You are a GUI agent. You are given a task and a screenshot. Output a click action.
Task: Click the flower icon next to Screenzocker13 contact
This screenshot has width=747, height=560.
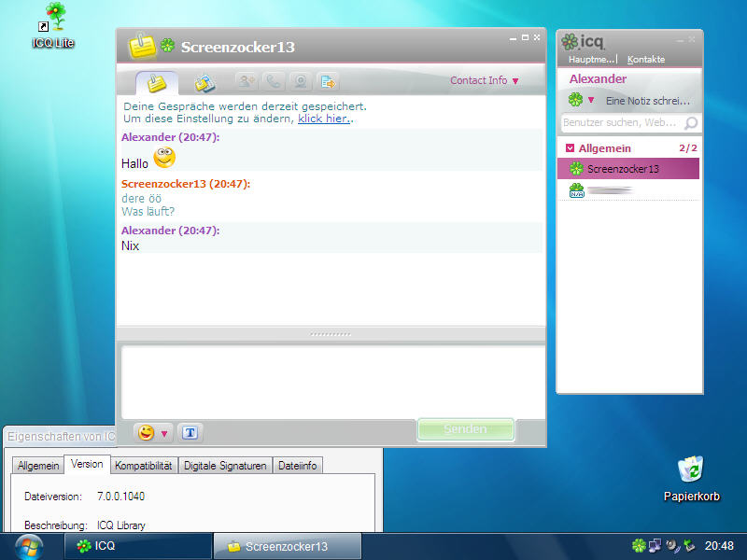576,169
